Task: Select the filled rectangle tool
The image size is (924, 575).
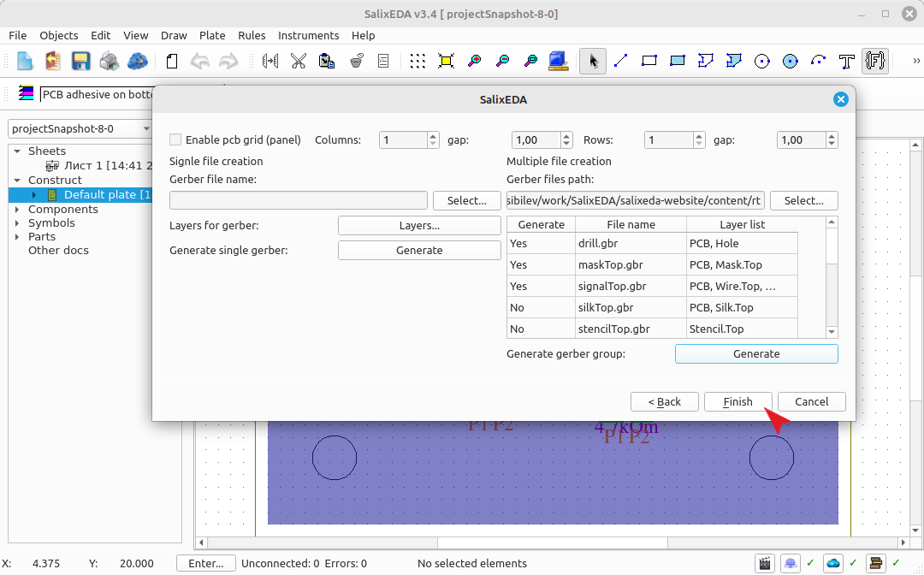Action: 677,61
